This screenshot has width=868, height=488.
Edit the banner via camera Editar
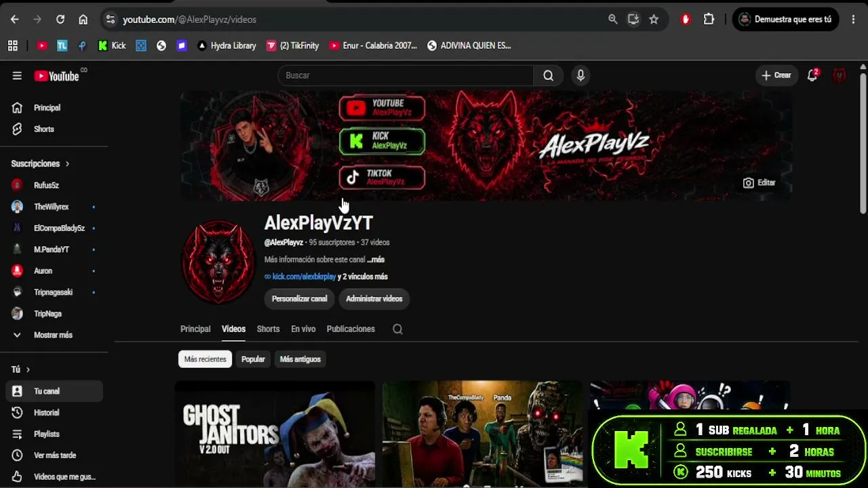click(759, 183)
